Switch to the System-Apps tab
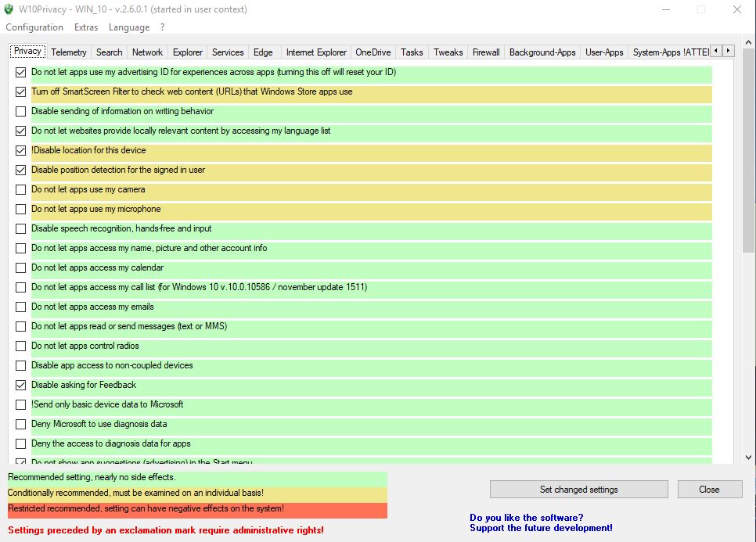Screen dimensions: 756x542 (x=670, y=52)
